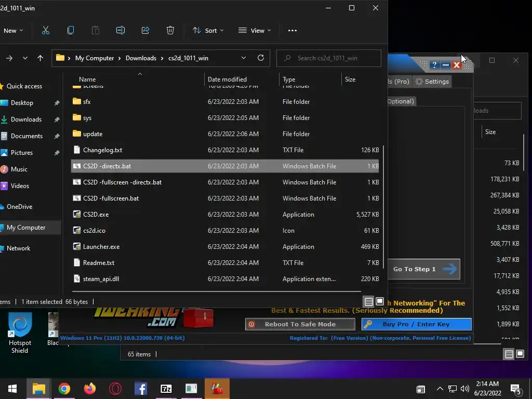Sort by the Type column header
This screenshot has width=532, height=399.
pos(289,79)
